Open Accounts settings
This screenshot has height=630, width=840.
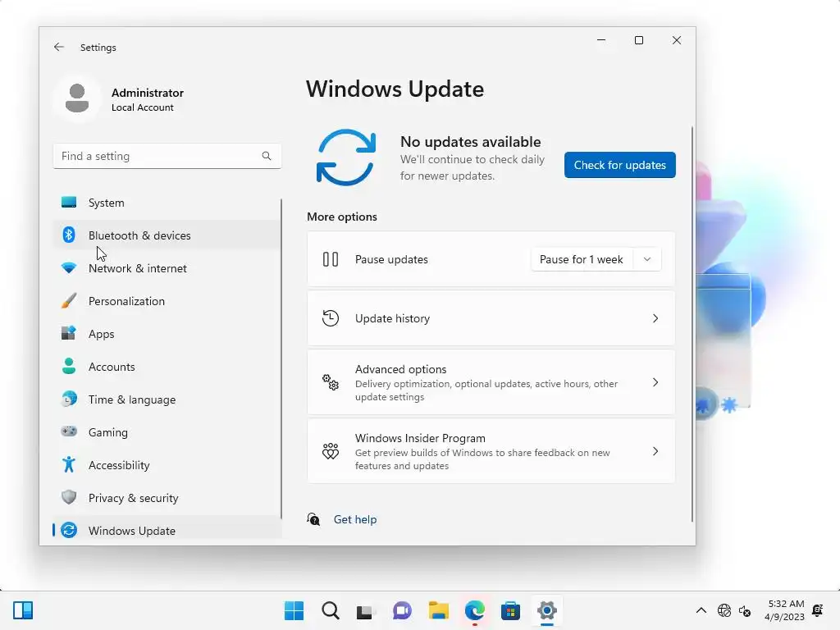[167, 367]
